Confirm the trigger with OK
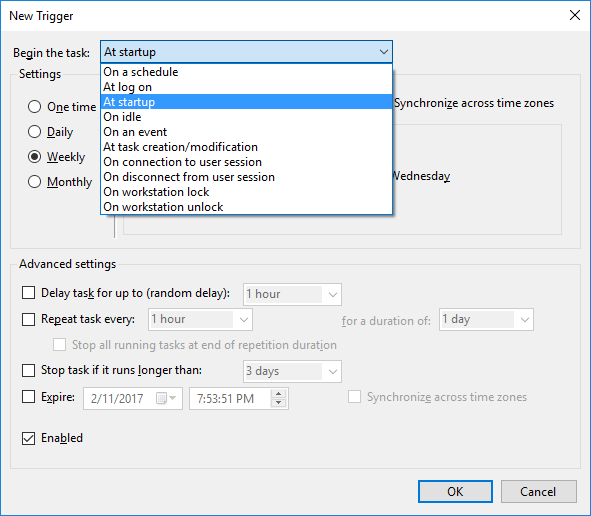This screenshot has height=516, width=591. [x=455, y=491]
